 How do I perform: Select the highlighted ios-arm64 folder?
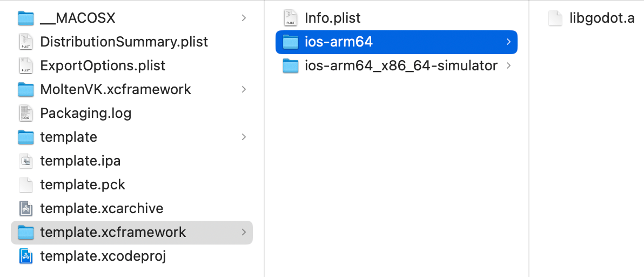coord(397,42)
